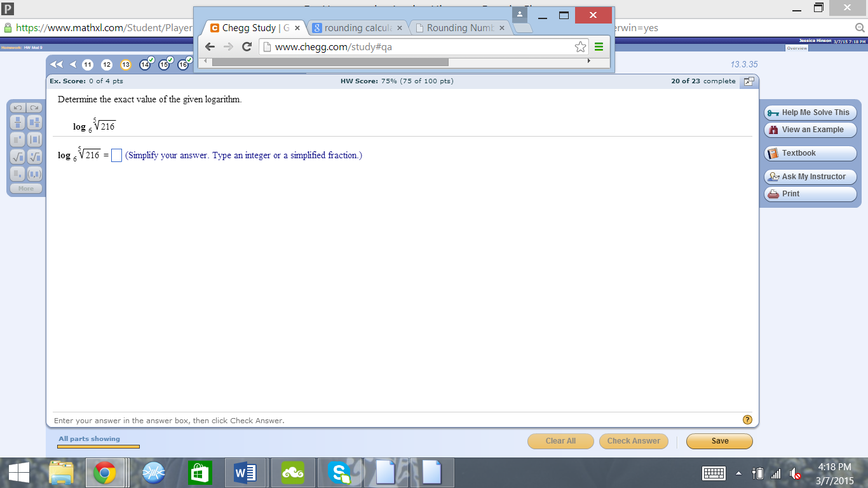Insert a subscript template
Screen dimensions: 868x488
(x=18, y=173)
